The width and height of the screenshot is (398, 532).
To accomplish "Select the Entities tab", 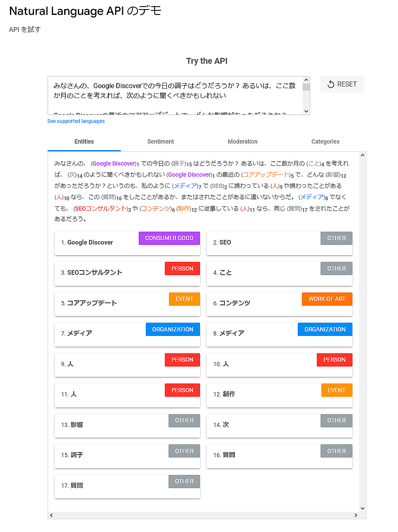I will point(84,141).
